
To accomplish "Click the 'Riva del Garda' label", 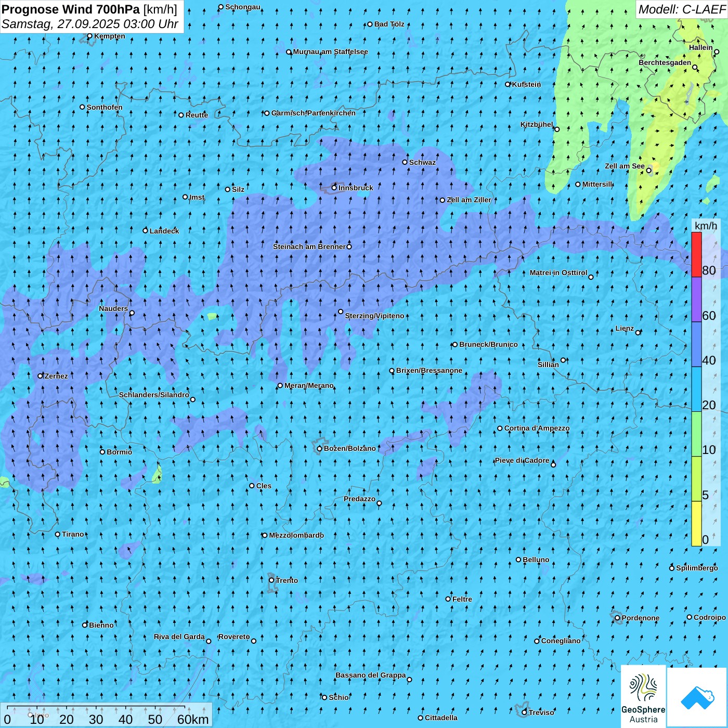I will coord(179,636).
